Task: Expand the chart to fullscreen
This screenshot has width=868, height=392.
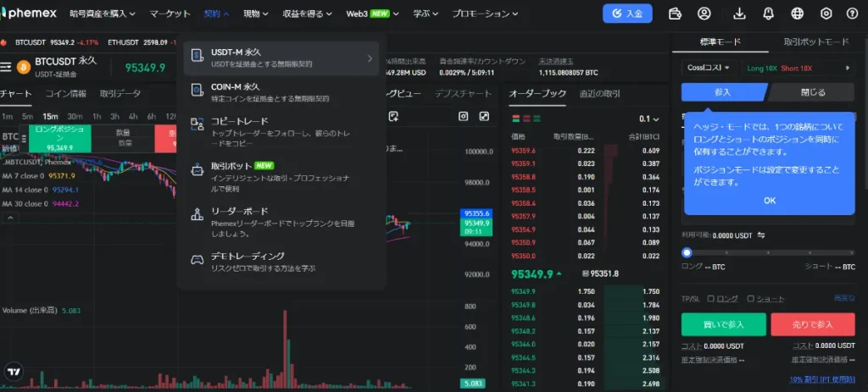Action: (x=484, y=116)
